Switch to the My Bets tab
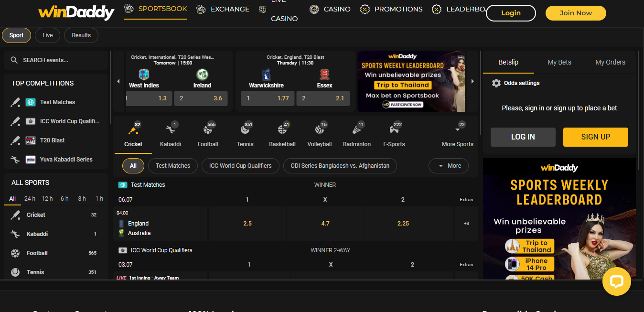 point(559,62)
